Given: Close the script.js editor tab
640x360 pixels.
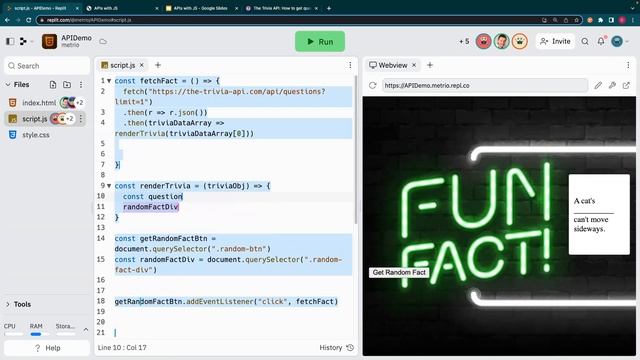Looking at the screenshot, I should pyautogui.click(x=142, y=65).
